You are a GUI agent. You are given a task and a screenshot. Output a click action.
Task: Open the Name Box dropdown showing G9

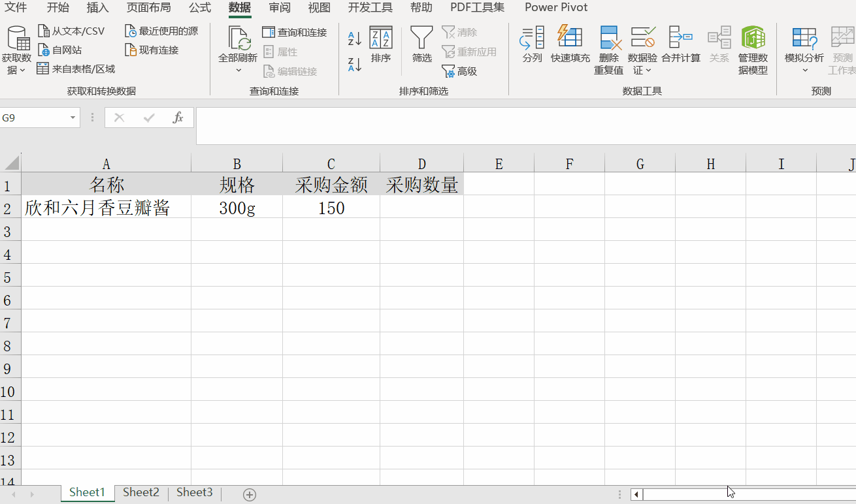(72, 118)
